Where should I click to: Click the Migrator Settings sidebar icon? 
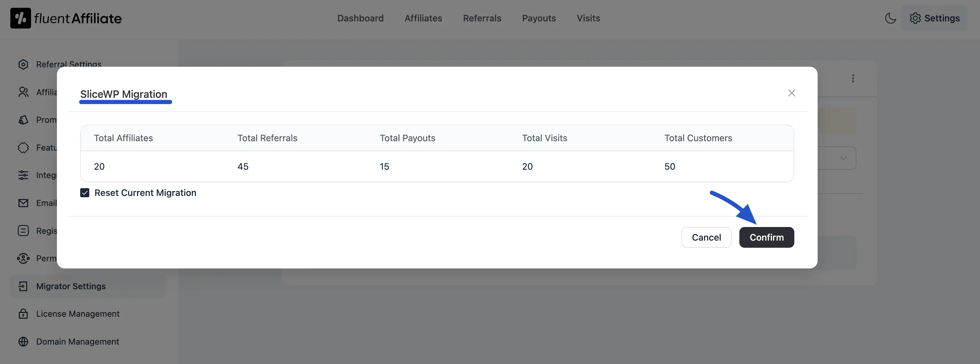pos(23,286)
